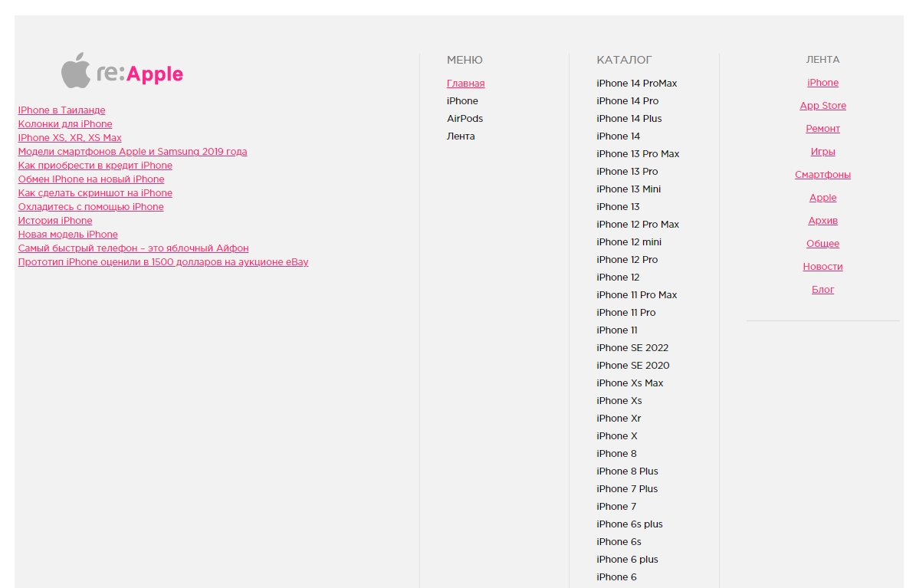Open 'Колонки для iPhone' link
The width and height of the screenshot is (916, 588).
point(65,124)
